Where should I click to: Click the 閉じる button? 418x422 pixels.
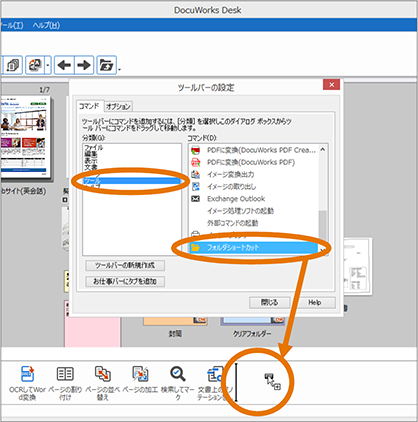(x=270, y=303)
